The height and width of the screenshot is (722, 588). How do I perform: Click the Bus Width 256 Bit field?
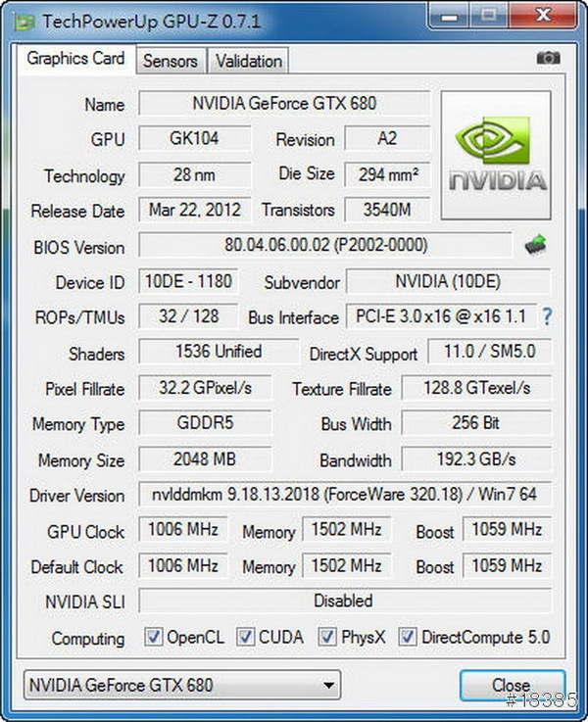(x=476, y=422)
